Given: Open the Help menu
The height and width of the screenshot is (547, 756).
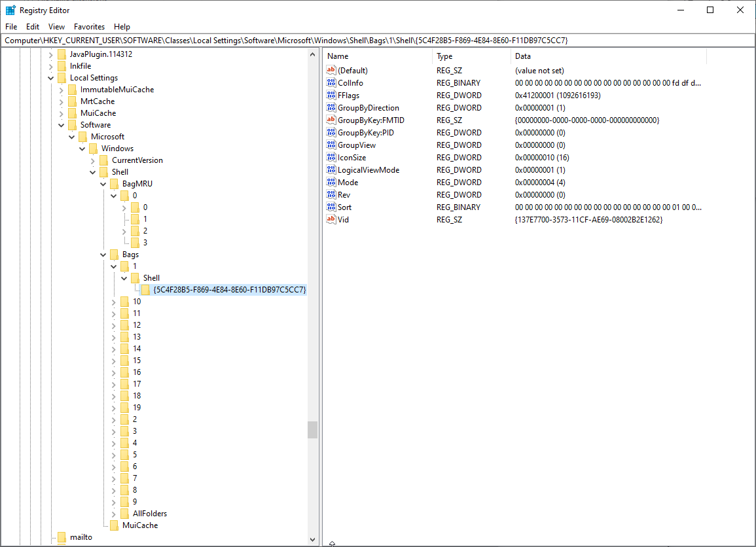Looking at the screenshot, I should coord(122,27).
